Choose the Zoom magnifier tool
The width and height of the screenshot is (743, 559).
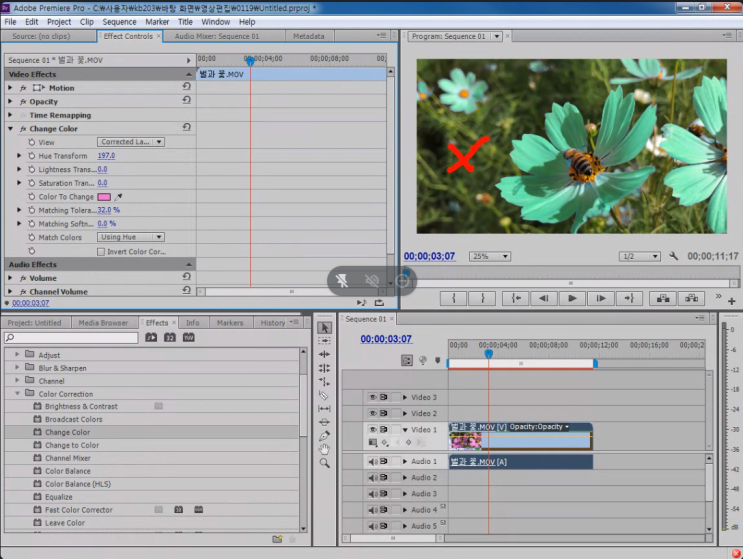(x=325, y=463)
